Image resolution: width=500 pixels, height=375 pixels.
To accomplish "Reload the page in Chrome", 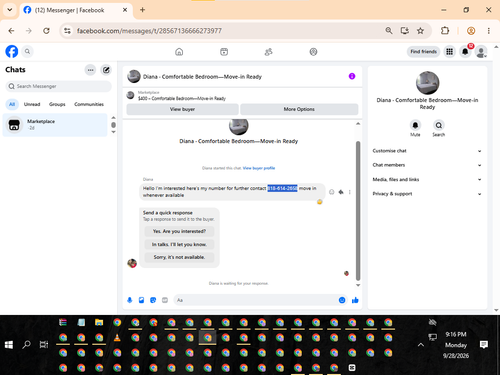I will coord(46,31).
